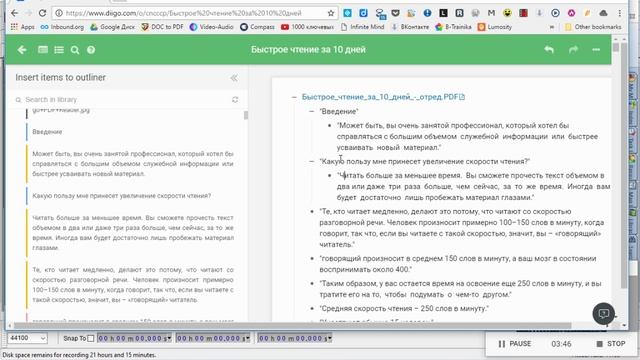Viewport: 640px width, 360px height.
Task: Open the Compass bookmark
Action: click(257, 27)
